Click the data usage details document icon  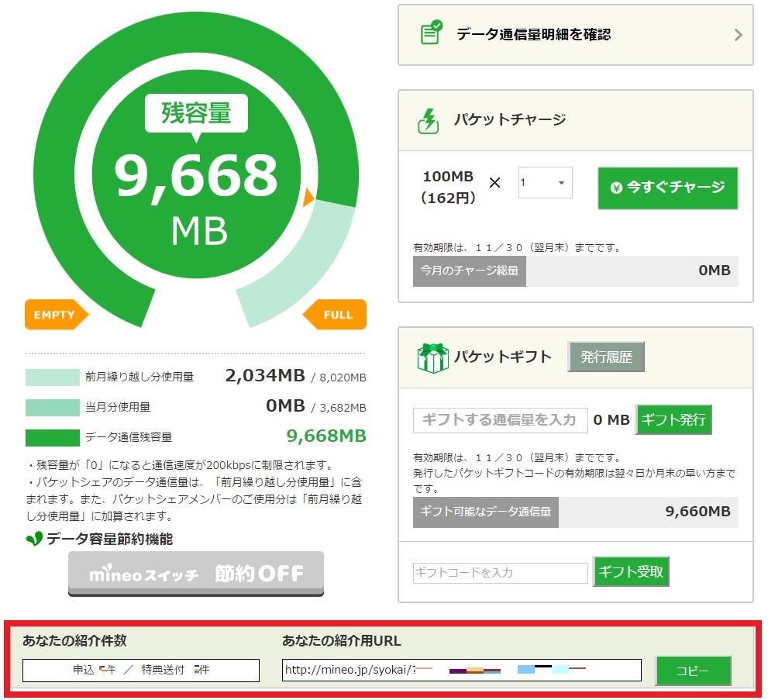[x=431, y=33]
